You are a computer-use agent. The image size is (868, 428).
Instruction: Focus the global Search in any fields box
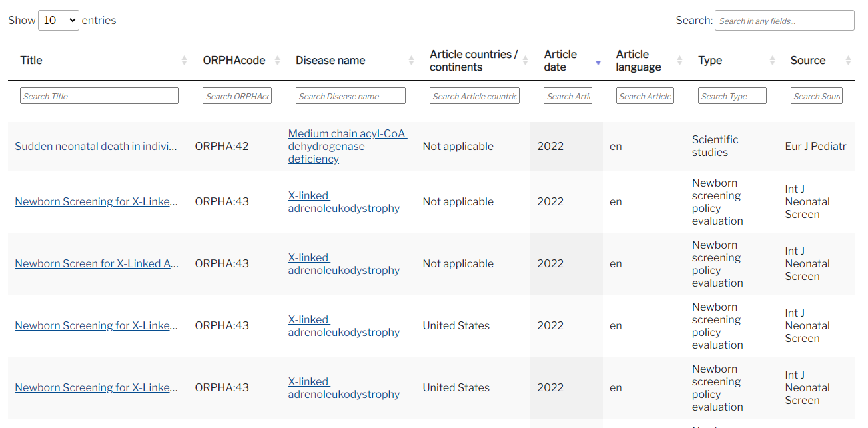[x=785, y=21]
